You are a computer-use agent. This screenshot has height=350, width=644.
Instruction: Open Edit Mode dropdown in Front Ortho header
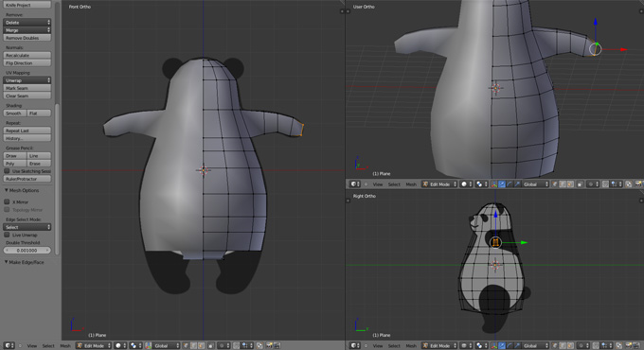[94, 345]
